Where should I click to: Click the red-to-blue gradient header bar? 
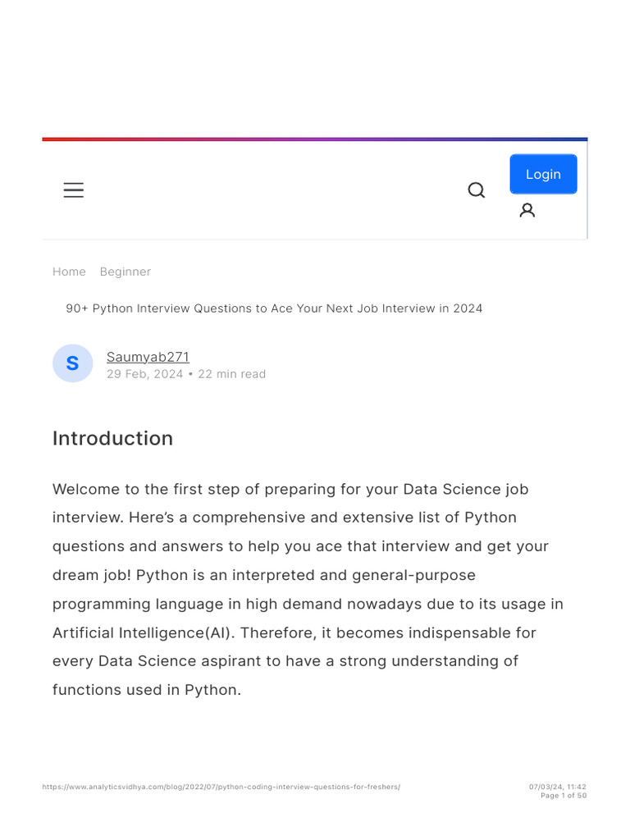tap(315, 139)
